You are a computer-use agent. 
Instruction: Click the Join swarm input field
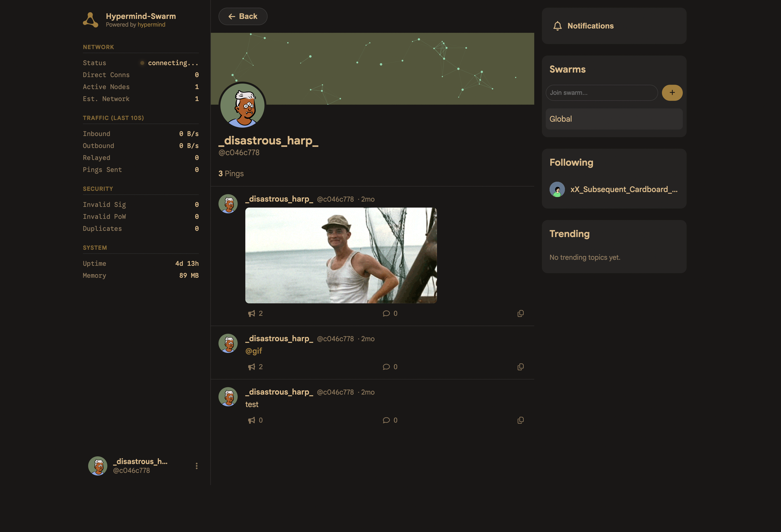click(602, 93)
